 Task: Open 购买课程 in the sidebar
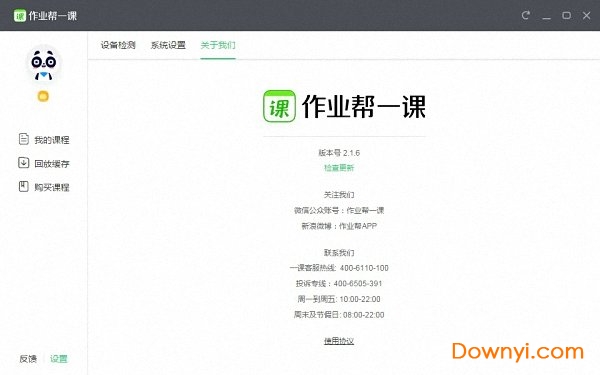(52, 188)
